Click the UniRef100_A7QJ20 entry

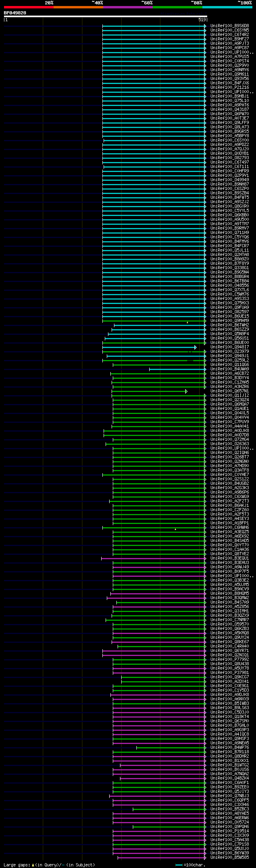coord(230,149)
